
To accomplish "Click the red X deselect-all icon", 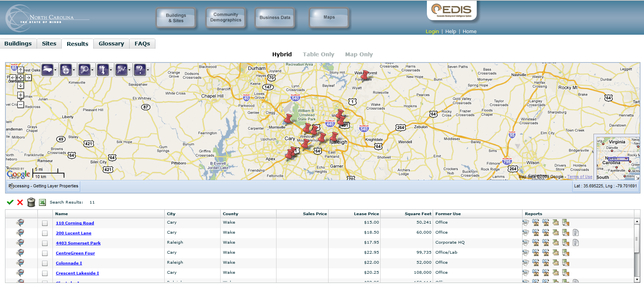I will tap(20, 202).
